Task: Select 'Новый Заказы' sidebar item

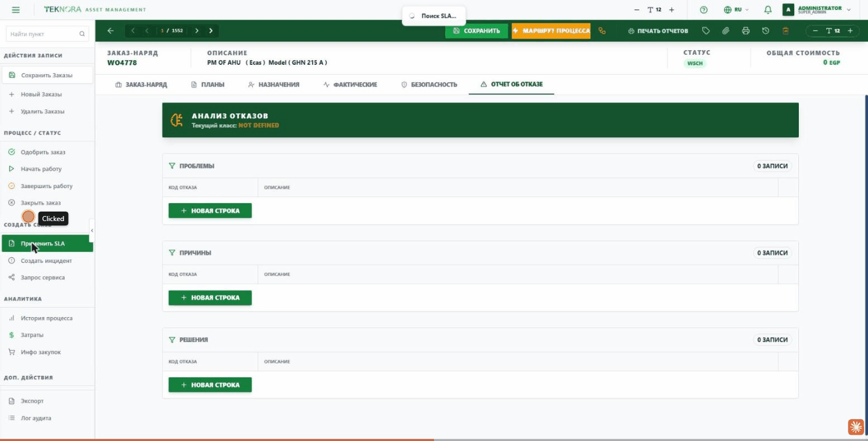Action: click(47, 94)
